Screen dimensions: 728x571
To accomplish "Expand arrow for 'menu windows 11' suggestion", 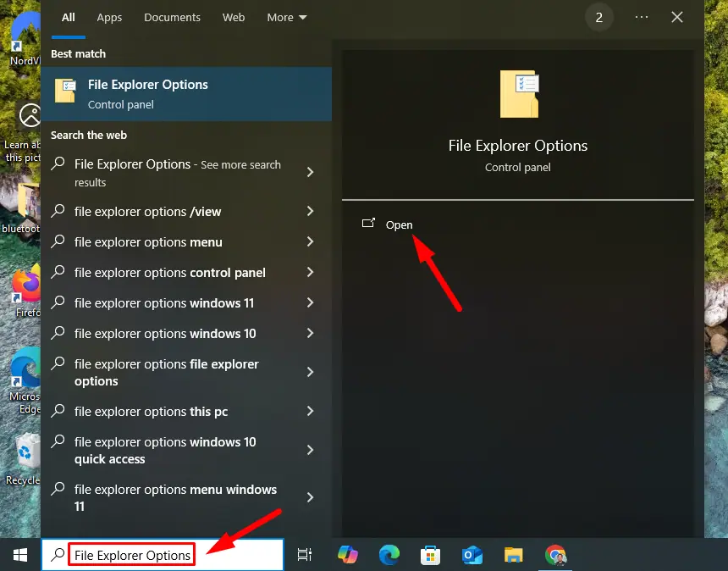I will [310, 497].
